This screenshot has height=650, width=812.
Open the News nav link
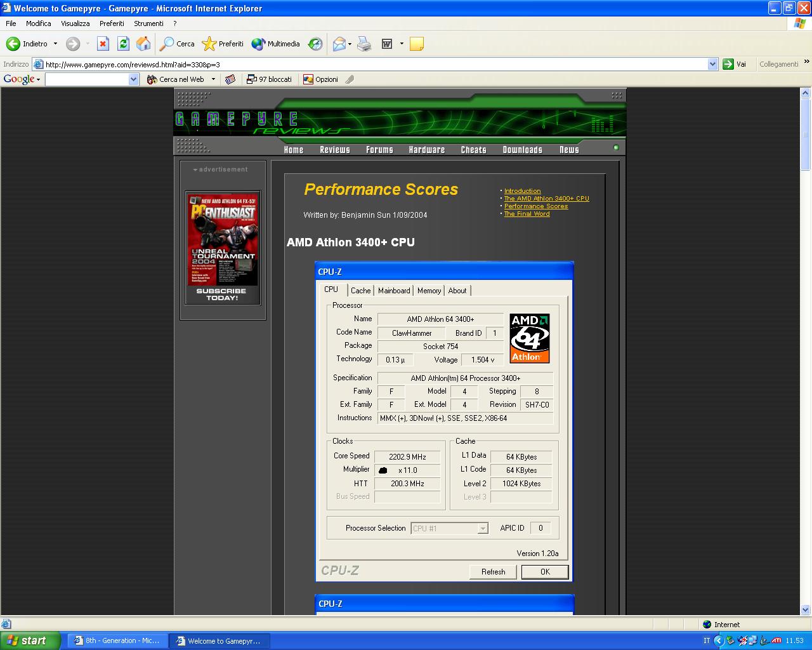coord(569,150)
